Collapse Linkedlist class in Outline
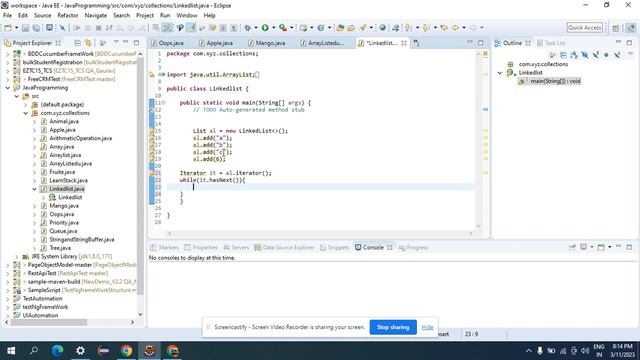The height and width of the screenshot is (360, 640). 500,73
